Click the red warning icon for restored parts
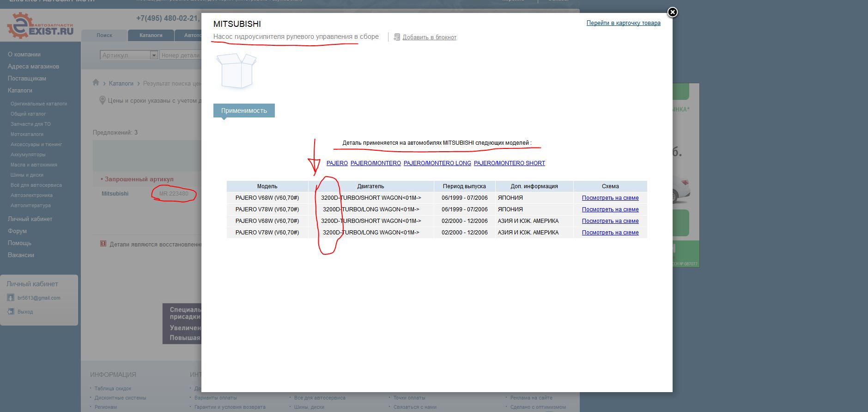Image resolution: width=868 pixels, height=412 pixels. coord(103,244)
